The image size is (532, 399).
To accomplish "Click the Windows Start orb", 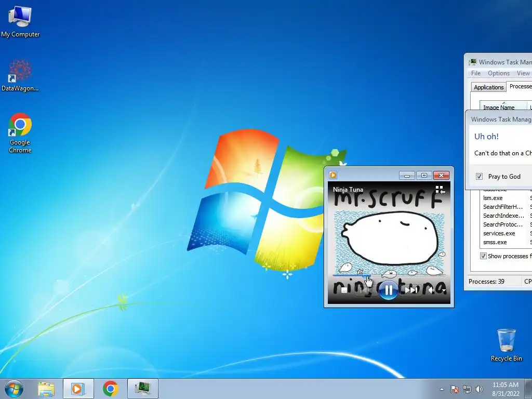I will pos(14,389).
